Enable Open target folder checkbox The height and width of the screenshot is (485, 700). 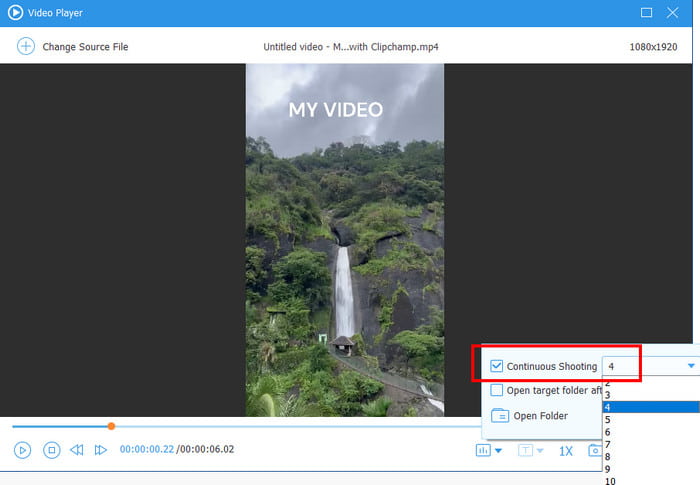[x=497, y=390]
